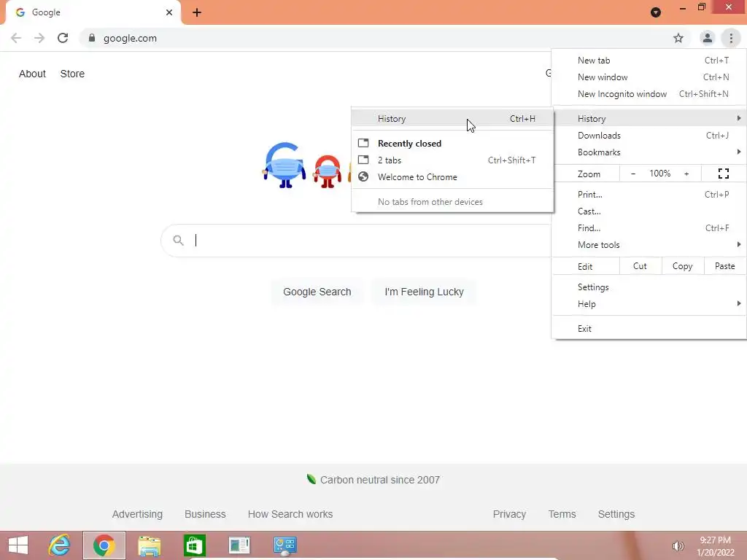The height and width of the screenshot is (560, 747).
Task: Click the globe icon beside Welcome to Chrome
Action: 363,176
